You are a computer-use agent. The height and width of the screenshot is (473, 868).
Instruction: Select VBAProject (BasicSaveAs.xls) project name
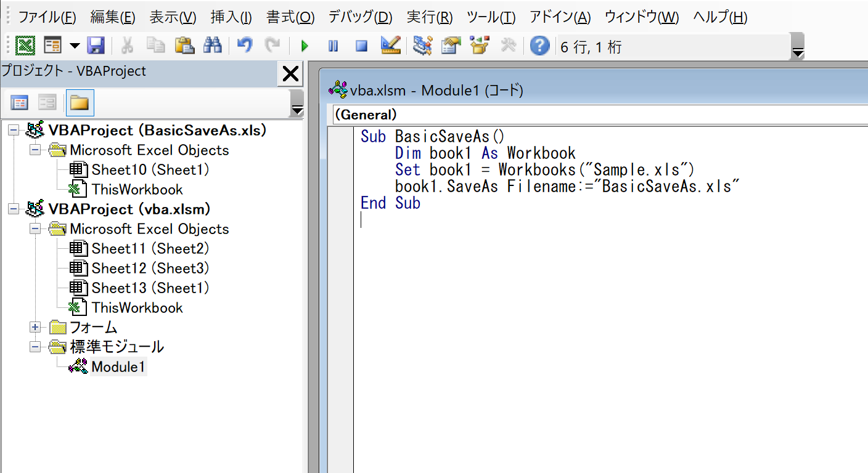point(157,131)
